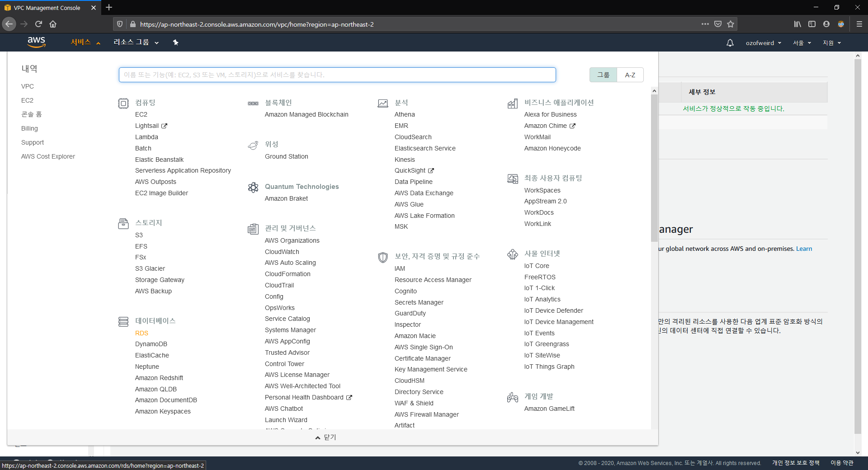The height and width of the screenshot is (470, 868).
Task: Open the notifications bell icon
Action: click(x=730, y=43)
